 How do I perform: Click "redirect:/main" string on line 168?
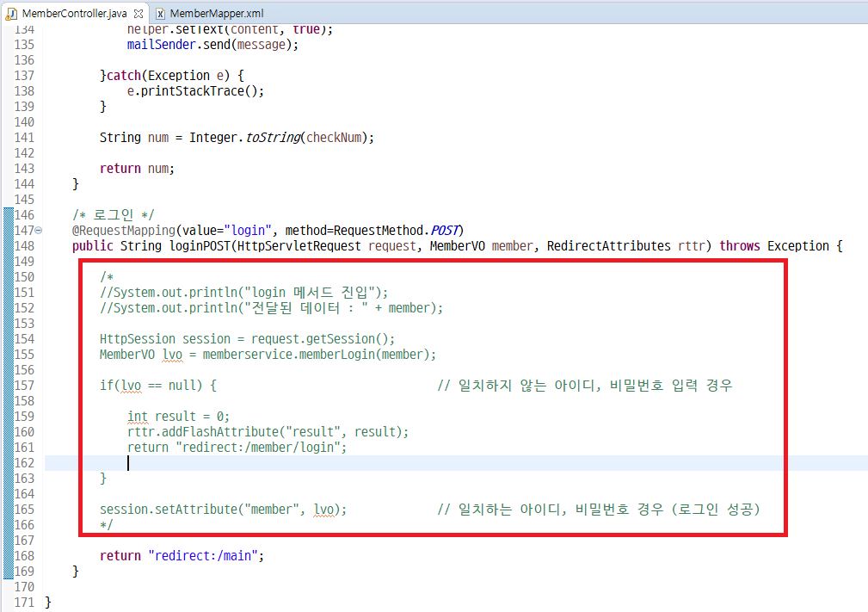[203, 556]
